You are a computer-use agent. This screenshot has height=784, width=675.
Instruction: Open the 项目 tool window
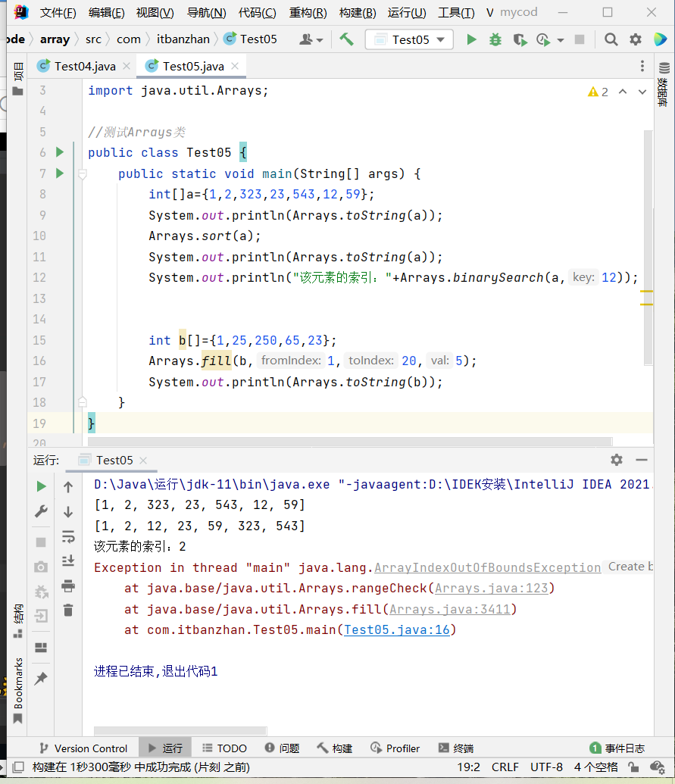(18, 79)
